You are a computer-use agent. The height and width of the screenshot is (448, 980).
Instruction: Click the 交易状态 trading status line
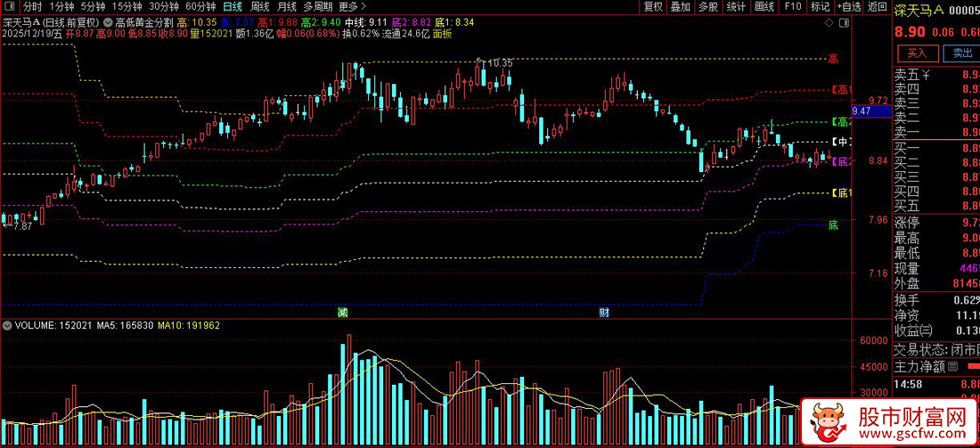(x=936, y=348)
